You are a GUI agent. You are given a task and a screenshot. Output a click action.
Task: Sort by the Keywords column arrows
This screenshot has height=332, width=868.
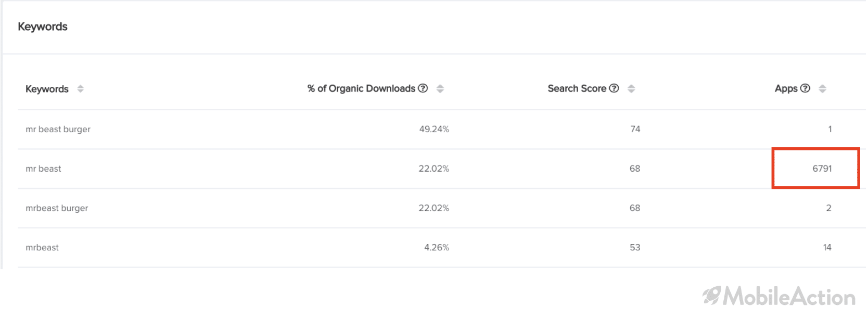click(x=80, y=89)
